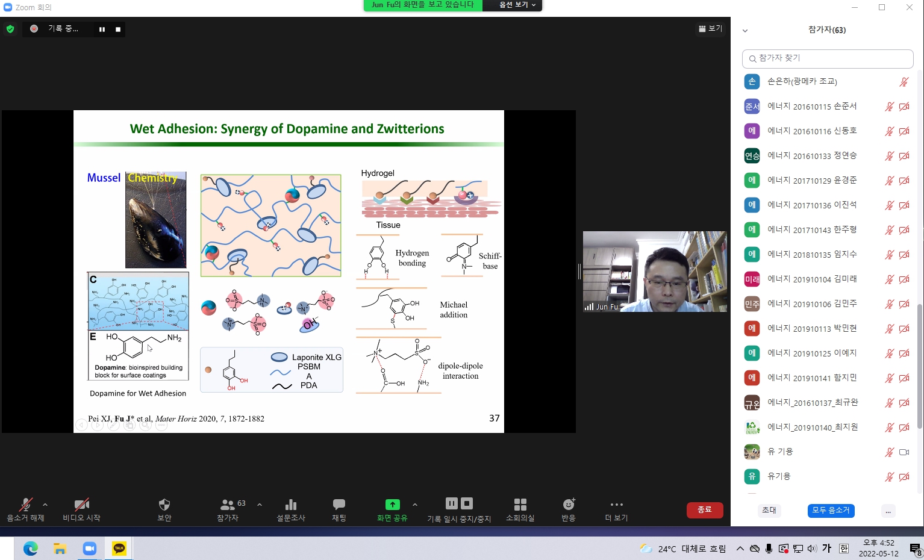
Task: Click Mute All (모두 음소거) button
Action: (x=831, y=510)
